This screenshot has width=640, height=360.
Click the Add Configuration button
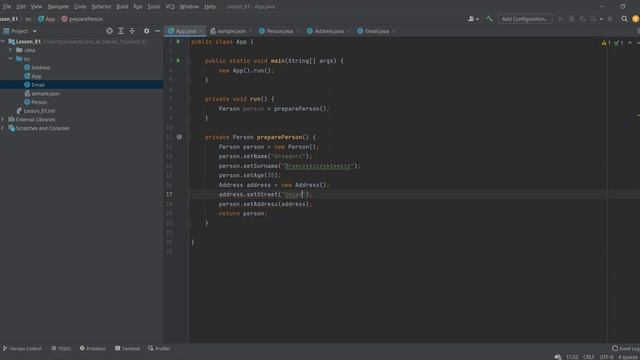pyautogui.click(x=525, y=19)
